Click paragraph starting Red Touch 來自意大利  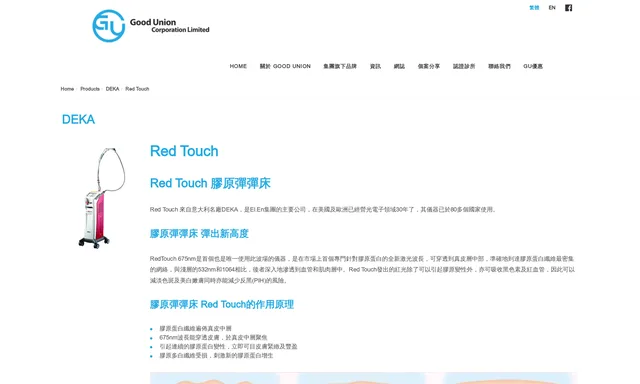[323, 210]
